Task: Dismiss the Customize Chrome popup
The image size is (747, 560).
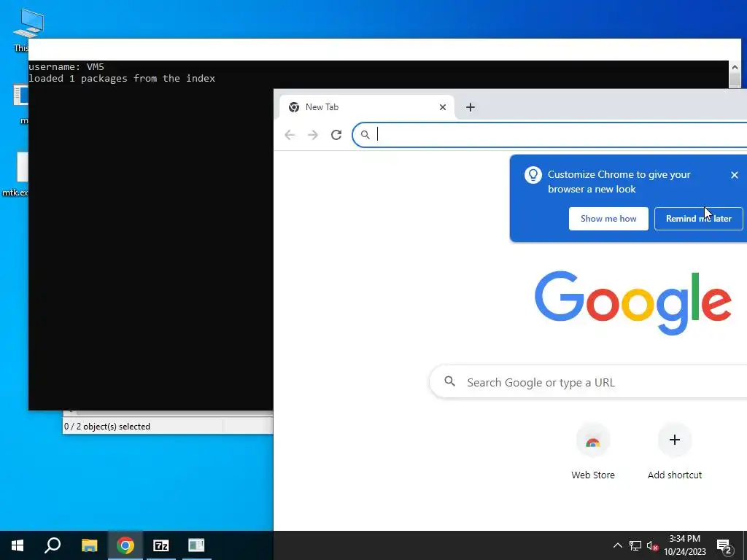Action: pos(734,175)
